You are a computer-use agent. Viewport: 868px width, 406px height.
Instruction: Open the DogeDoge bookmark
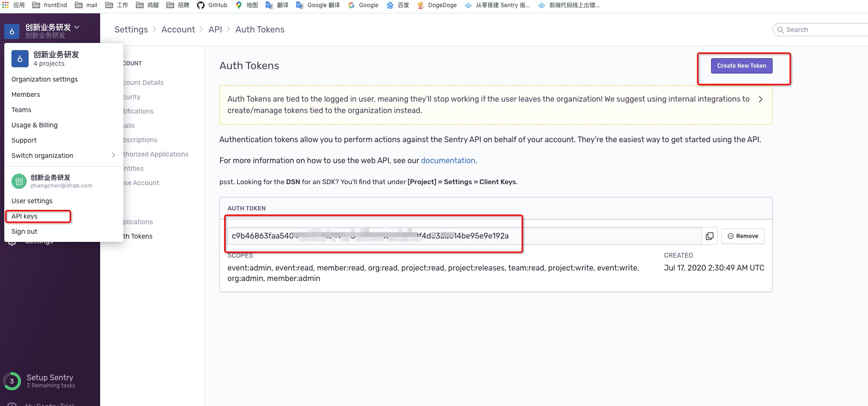(x=436, y=5)
